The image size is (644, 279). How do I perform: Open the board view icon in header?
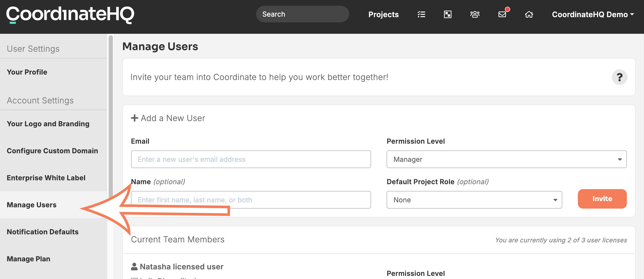pos(448,14)
